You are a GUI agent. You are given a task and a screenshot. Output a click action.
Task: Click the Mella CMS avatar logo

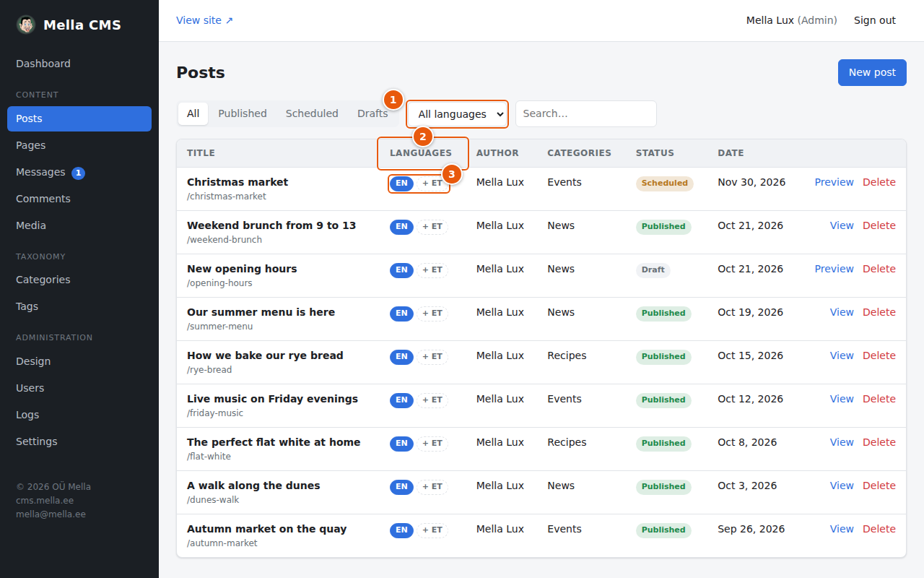coord(26,25)
